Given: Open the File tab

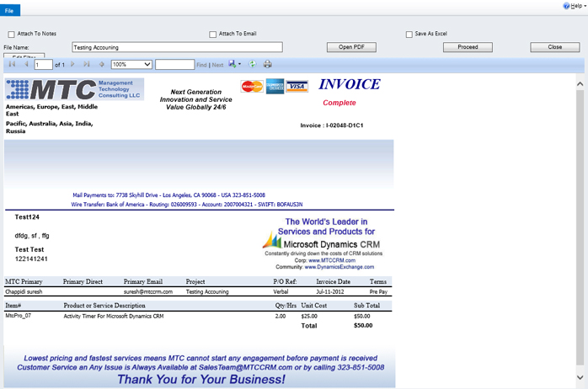Looking at the screenshot, I should [9, 10].
